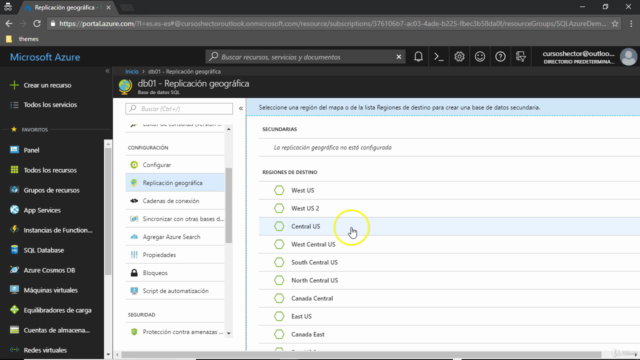Click the Todos los servicios list icon
This screenshot has height=360, width=640.
(14, 105)
